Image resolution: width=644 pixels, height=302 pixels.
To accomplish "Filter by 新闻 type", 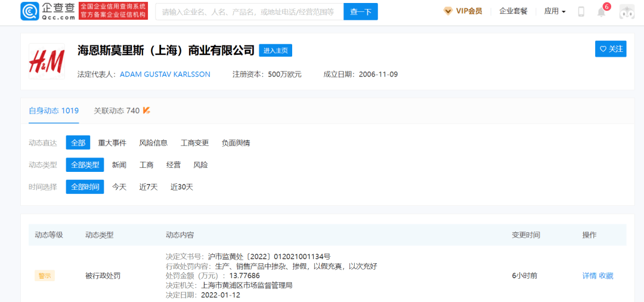I will point(119,165).
